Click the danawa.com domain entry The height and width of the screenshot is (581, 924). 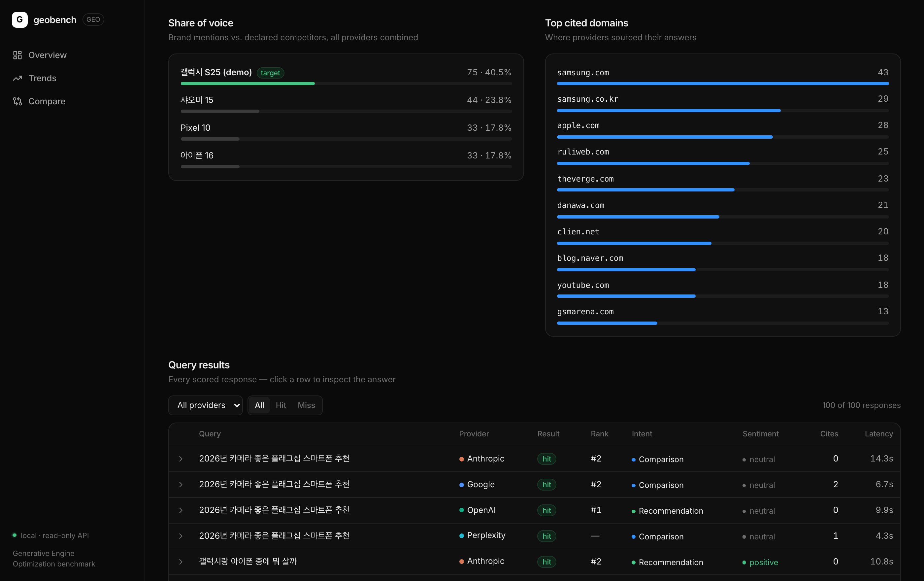coord(580,205)
